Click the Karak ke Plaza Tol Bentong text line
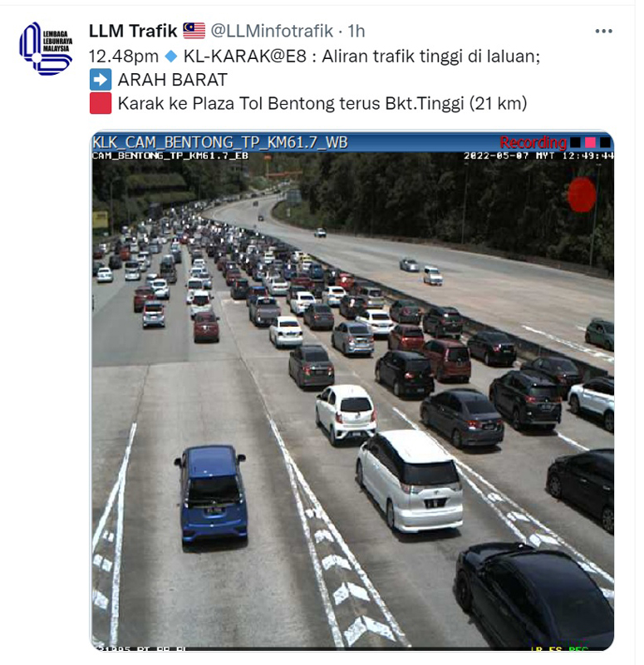 [322, 103]
